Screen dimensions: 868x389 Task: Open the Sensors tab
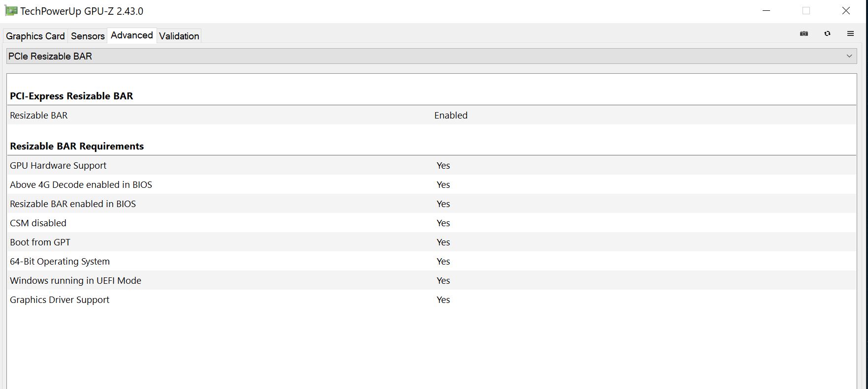click(x=88, y=36)
